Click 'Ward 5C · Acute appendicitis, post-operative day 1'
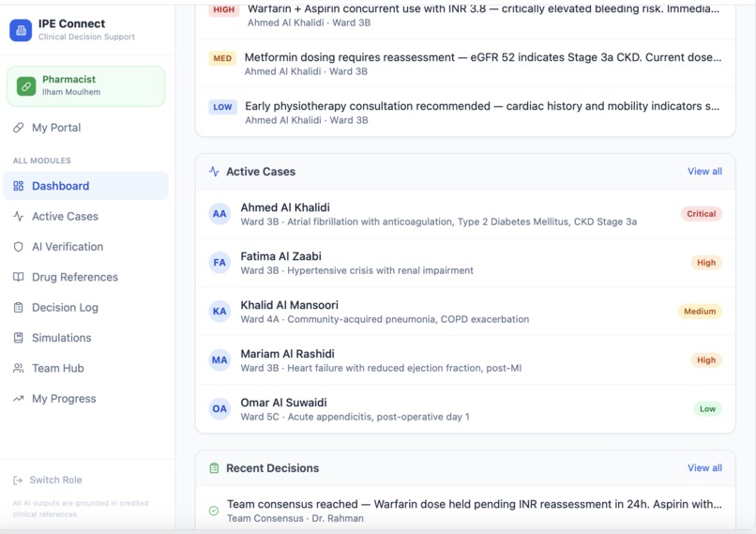 355,418
